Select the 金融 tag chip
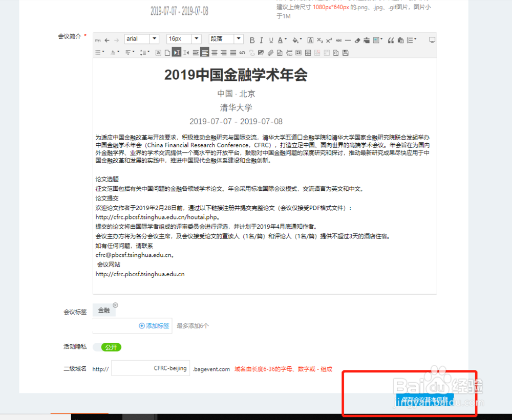This screenshot has height=420, width=512. click(x=104, y=310)
